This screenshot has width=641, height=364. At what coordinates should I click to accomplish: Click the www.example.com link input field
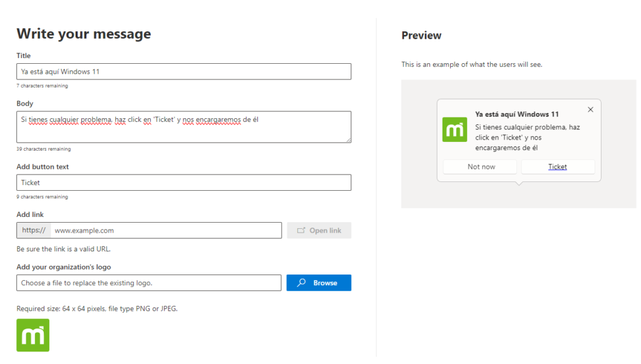tap(166, 230)
